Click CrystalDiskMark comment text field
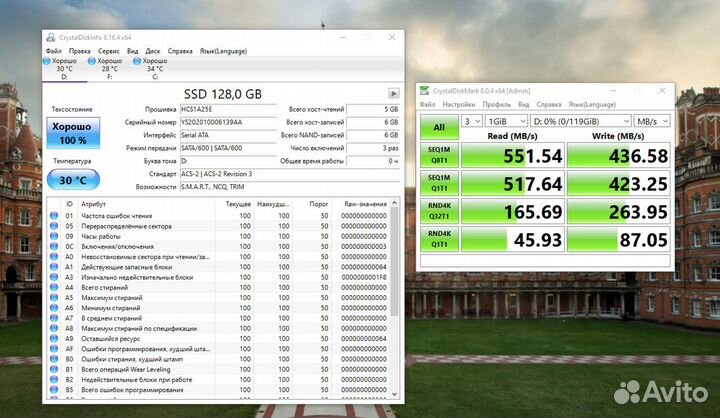Screen dimensions: 720x418 pos(545,260)
